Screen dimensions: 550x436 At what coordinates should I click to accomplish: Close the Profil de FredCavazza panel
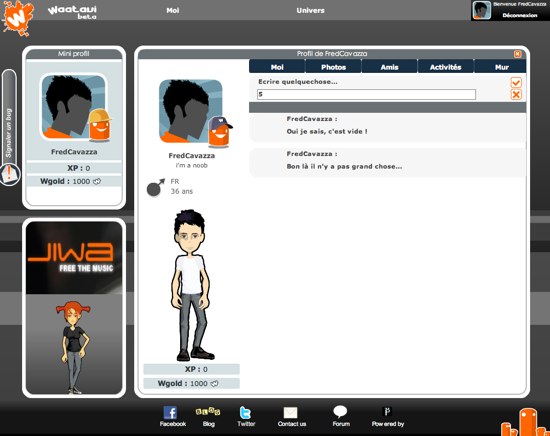point(517,54)
